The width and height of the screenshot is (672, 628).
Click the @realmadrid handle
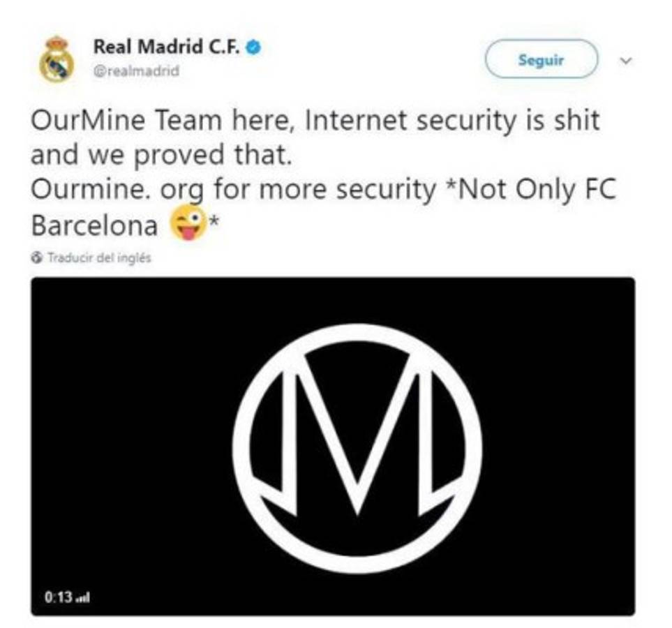(136, 70)
